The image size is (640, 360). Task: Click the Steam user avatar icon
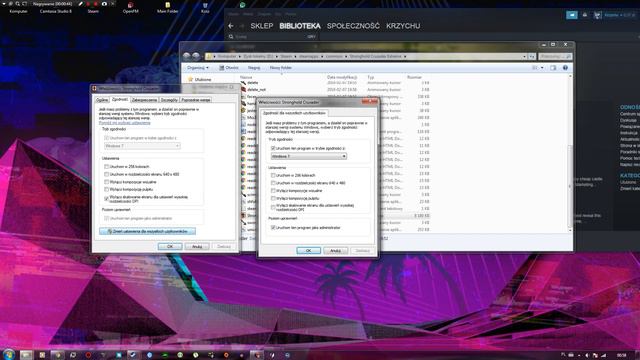pyautogui.click(x=598, y=15)
